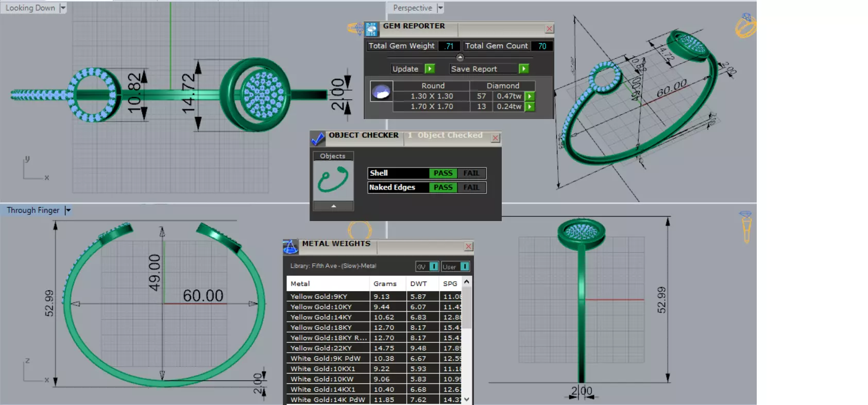Click the Update button in Gem Reporter
The height and width of the screenshot is (405, 868).
[413, 69]
